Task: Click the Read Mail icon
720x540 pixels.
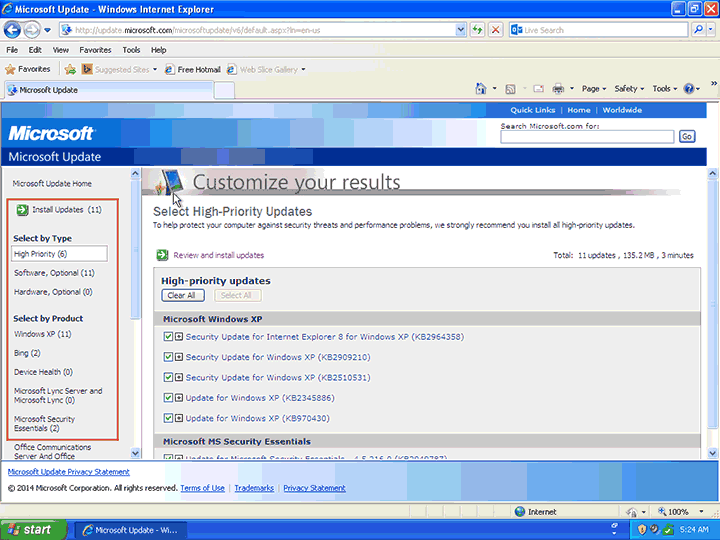Action: (539, 89)
